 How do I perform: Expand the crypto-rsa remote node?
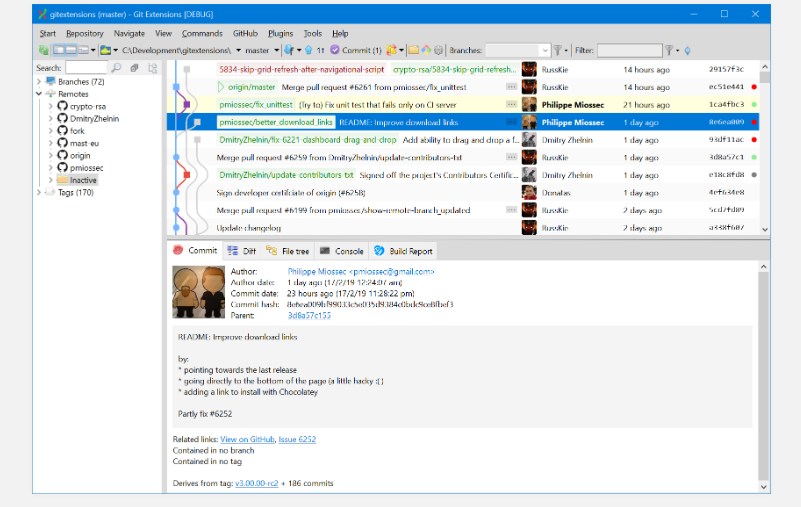click(x=51, y=106)
